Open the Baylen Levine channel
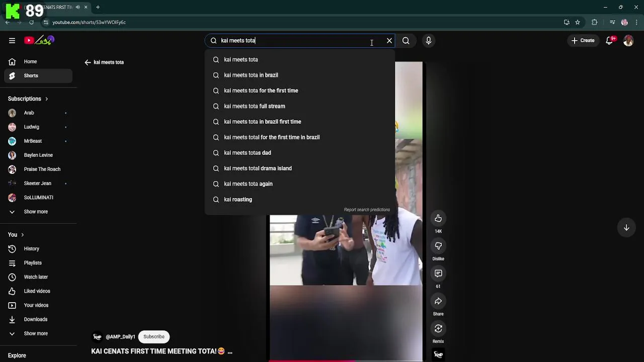This screenshot has height=362, width=644. coord(38,155)
